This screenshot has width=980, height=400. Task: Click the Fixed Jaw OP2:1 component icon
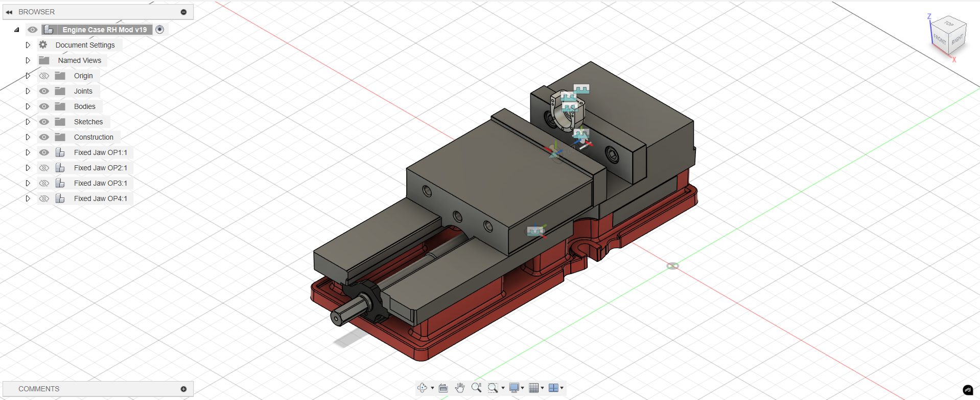coord(60,168)
